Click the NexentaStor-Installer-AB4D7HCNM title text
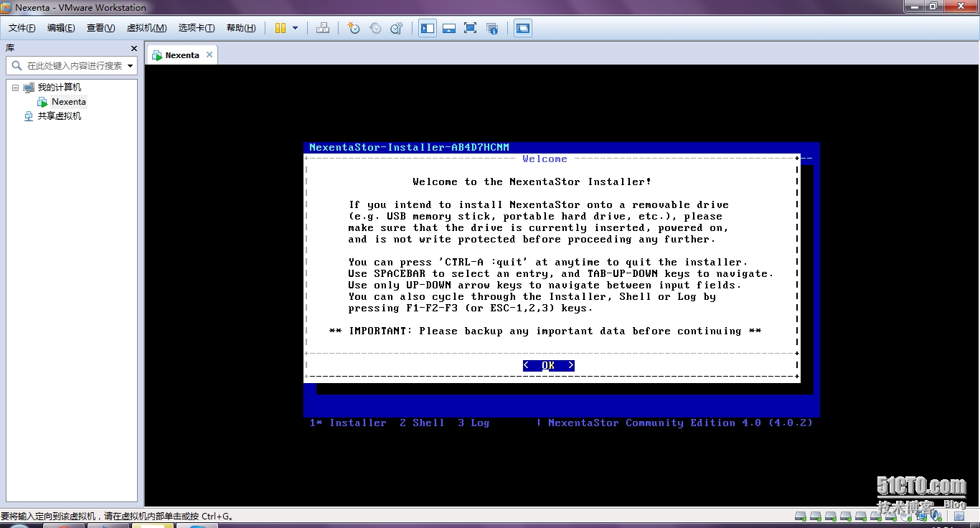Screen dimensions: 980x528 pyautogui.click(x=409, y=147)
